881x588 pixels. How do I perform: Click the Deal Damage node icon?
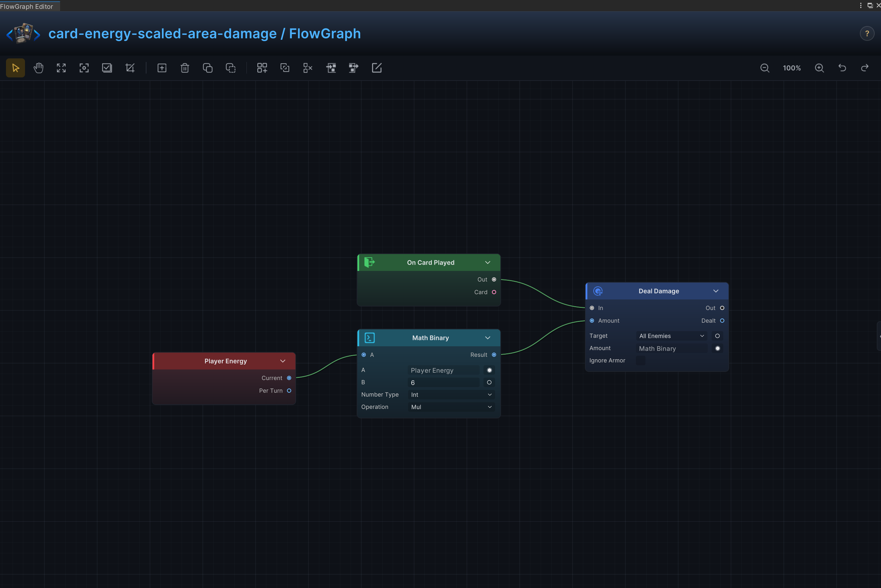pos(598,291)
